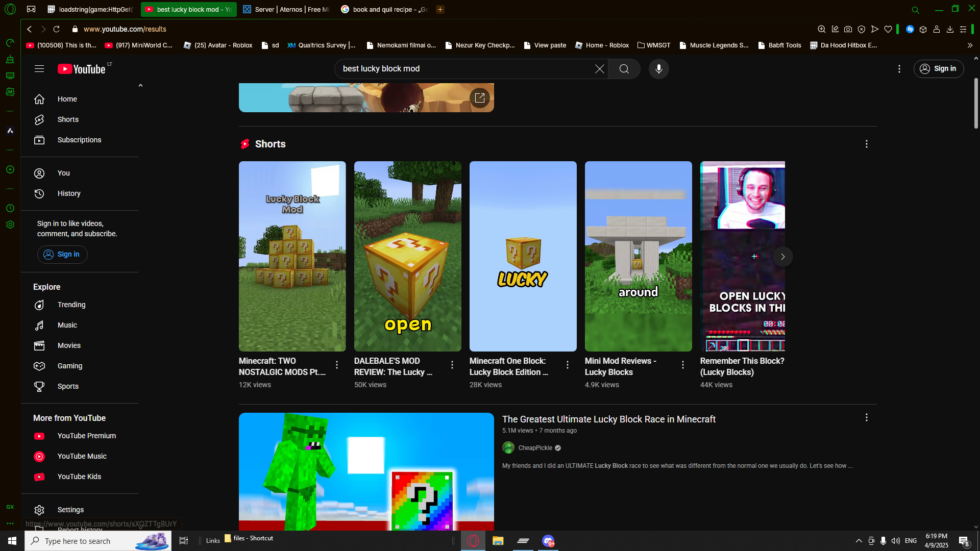Open options for Minecraft: TWO NOSTALGIC MODS short

pyautogui.click(x=337, y=365)
